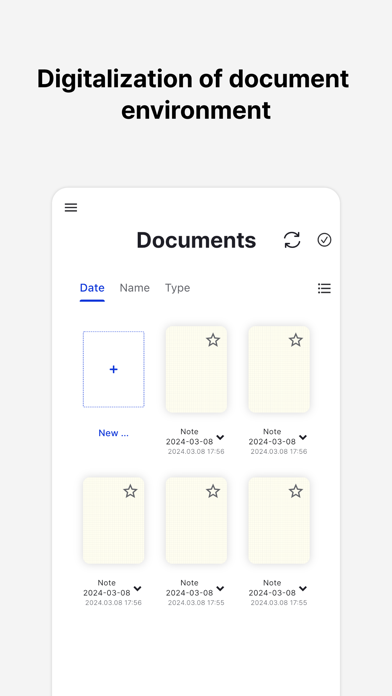Open the top-right note thumbnail

[279, 369]
